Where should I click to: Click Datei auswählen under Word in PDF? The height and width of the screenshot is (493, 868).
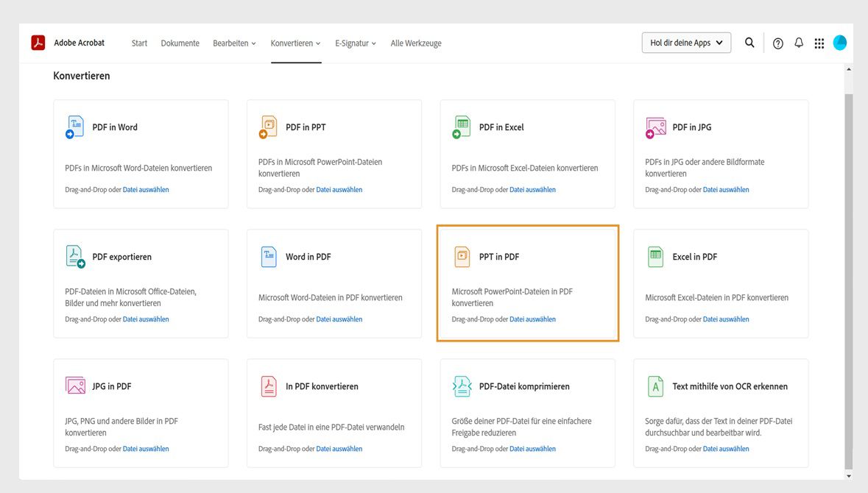tap(339, 319)
